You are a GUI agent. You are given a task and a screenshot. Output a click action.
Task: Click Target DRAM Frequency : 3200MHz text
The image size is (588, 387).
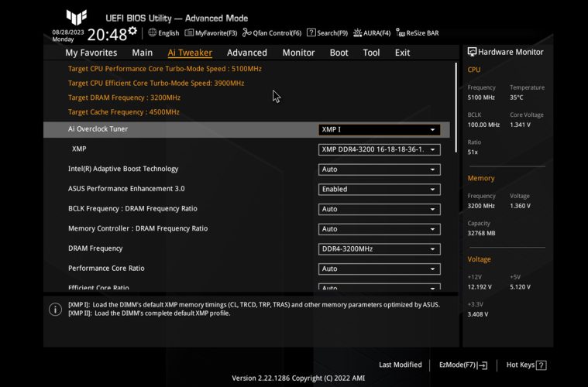tap(124, 98)
